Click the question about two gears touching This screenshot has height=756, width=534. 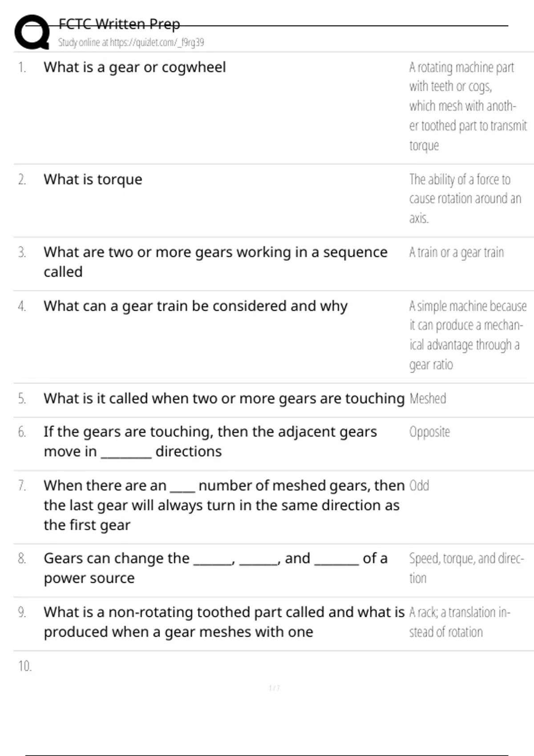pyautogui.click(x=224, y=399)
